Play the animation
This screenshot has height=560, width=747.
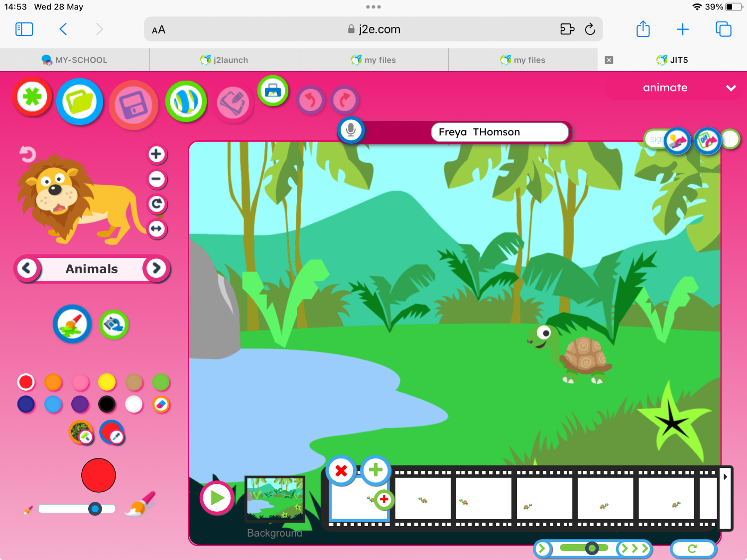[217, 498]
